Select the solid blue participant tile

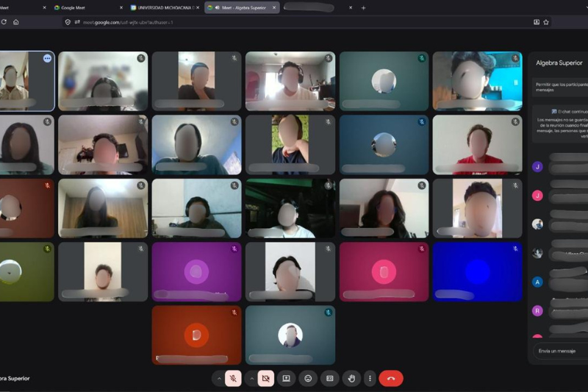click(x=477, y=272)
